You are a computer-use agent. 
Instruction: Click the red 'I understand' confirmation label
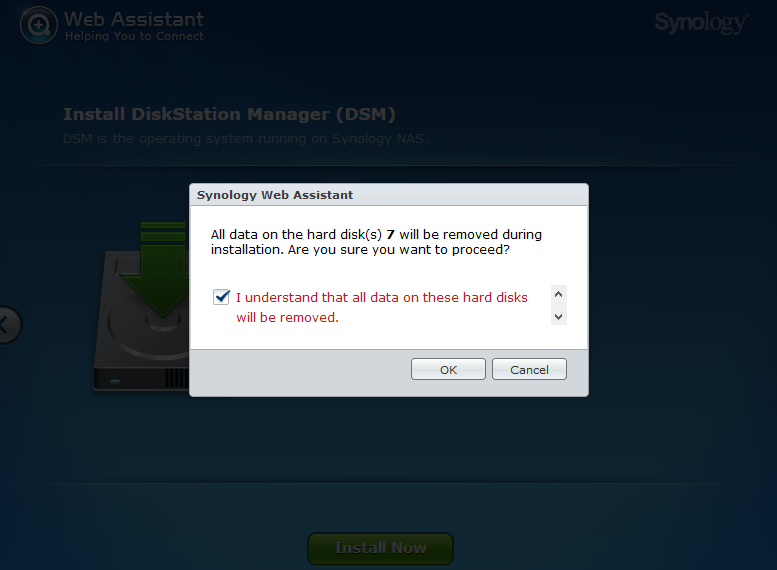point(382,307)
